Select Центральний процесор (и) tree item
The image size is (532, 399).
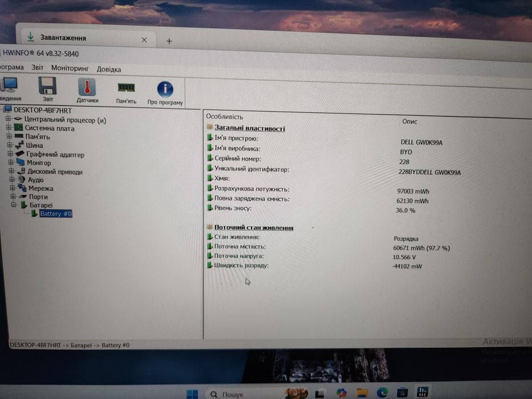tap(65, 120)
